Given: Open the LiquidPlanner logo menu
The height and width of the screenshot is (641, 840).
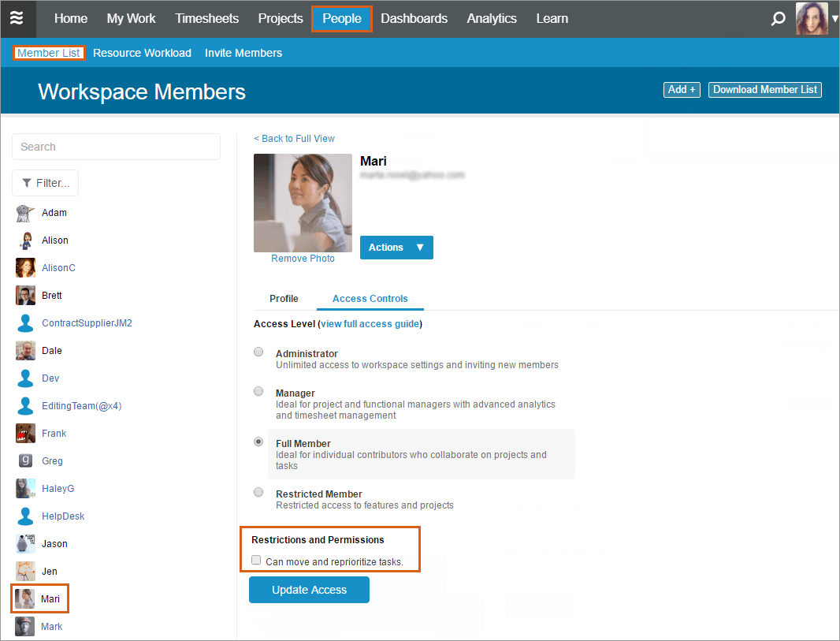Looking at the screenshot, I should [17, 18].
